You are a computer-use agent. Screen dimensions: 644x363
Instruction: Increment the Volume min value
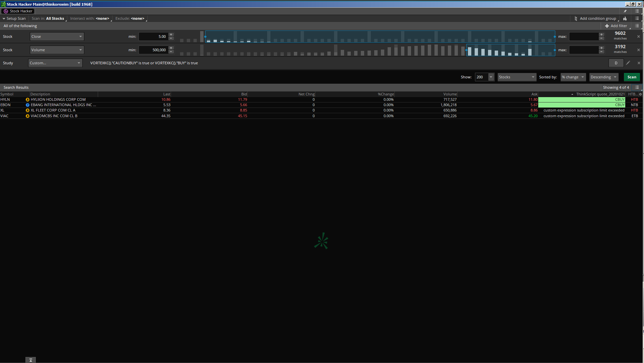[171, 48]
